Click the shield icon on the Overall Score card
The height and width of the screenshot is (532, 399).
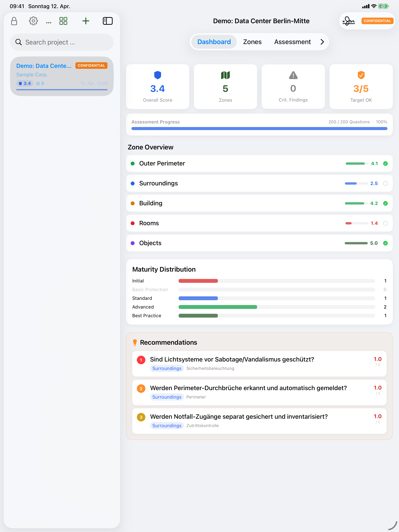tap(158, 75)
